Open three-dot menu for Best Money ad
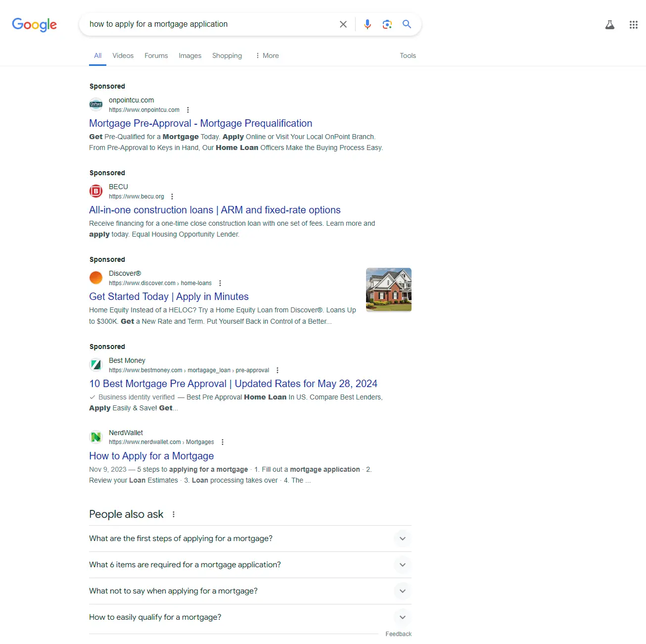Screen dimensions: 646x644 tap(277, 370)
